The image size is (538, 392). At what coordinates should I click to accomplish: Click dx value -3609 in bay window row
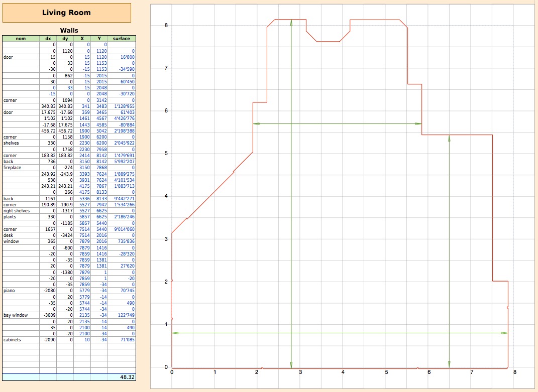click(49, 315)
